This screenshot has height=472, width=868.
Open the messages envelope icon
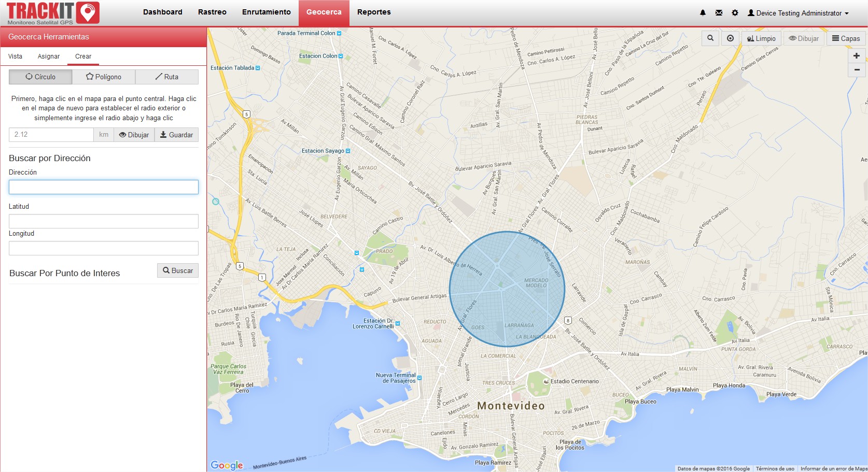(x=719, y=13)
